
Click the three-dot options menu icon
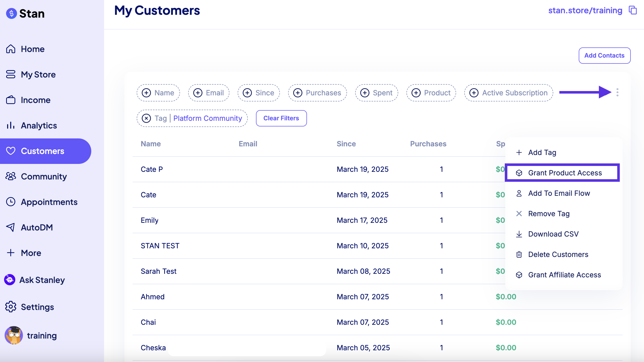pos(617,92)
